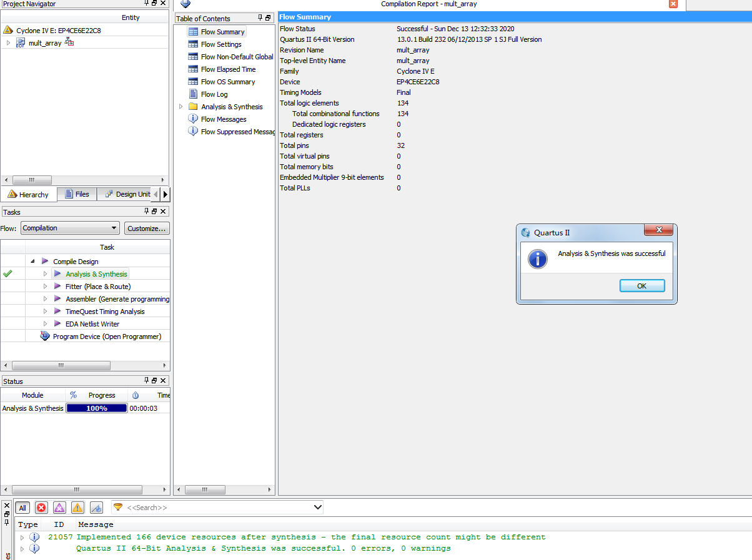
Task: Expand Assembler task
Action: click(46, 299)
